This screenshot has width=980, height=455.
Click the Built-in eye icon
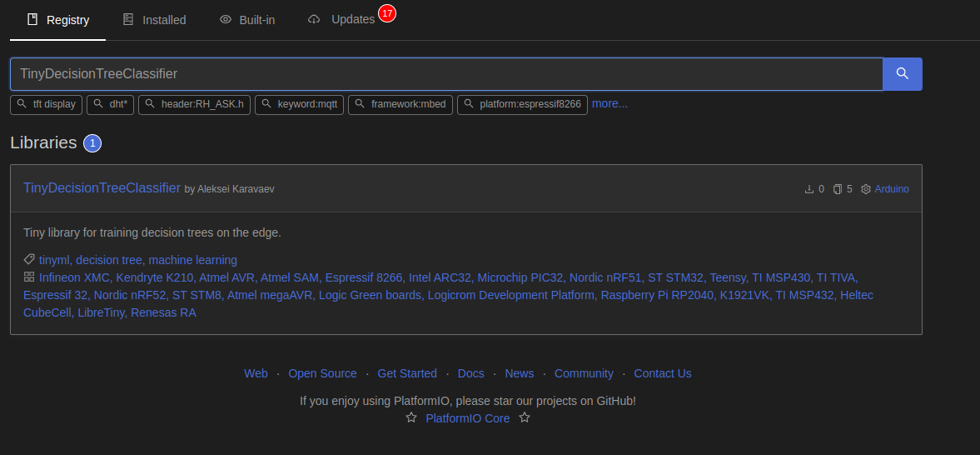pyautogui.click(x=226, y=19)
